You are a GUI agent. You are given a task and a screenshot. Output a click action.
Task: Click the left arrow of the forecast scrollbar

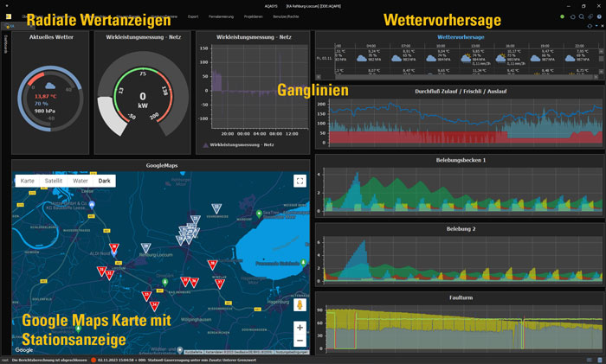(x=319, y=77)
